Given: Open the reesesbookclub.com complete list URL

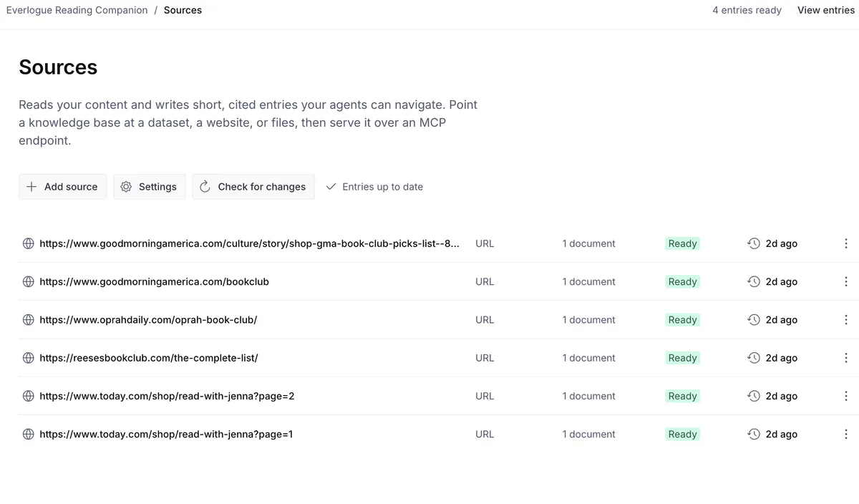Looking at the screenshot, I should point(149,357).
